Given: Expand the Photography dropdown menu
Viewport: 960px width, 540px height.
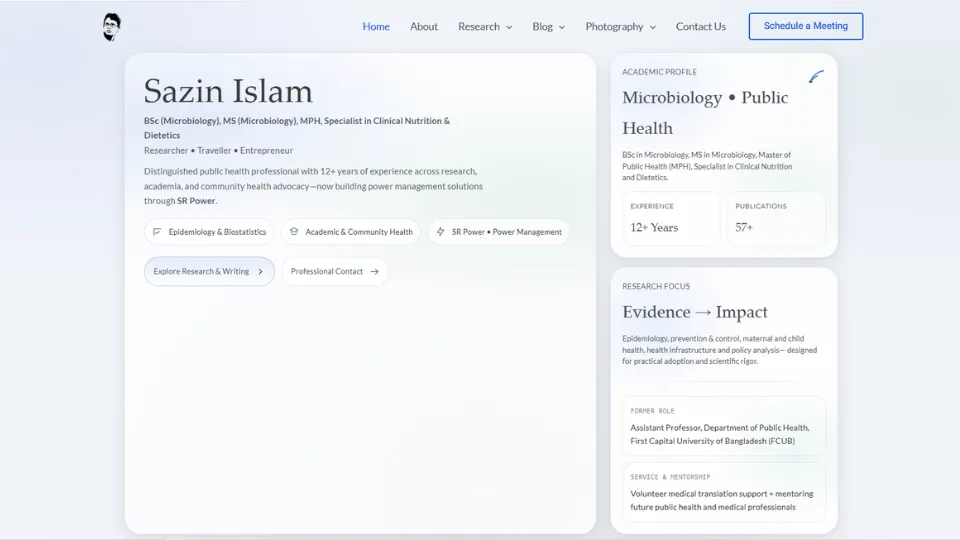Looking at the screenshot, I should click(620, 27).
